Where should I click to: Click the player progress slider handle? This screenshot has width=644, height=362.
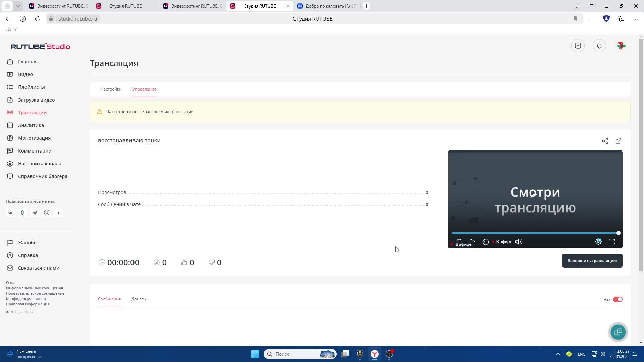click(618, 233)
